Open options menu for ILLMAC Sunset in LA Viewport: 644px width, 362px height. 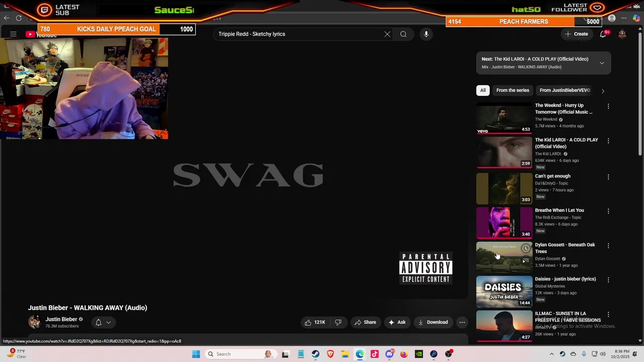pos(608,314)
